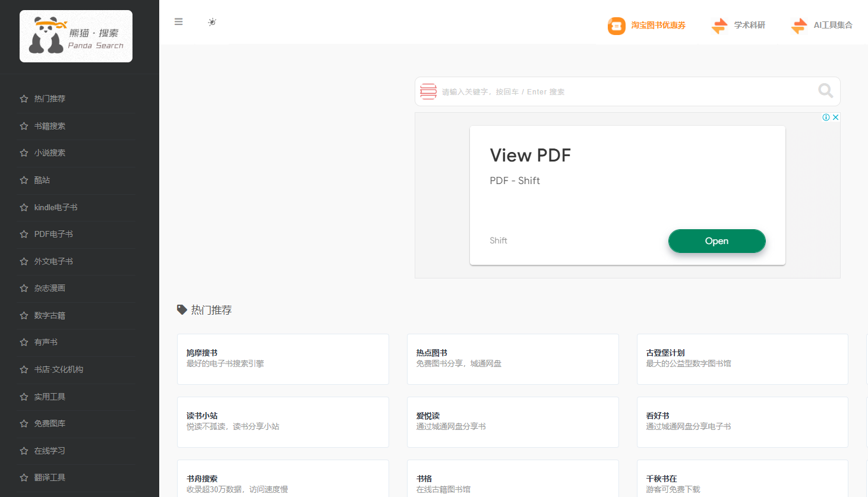868x497 pixels.
Task: Close the ad with X icon
Action: [835, 118]
